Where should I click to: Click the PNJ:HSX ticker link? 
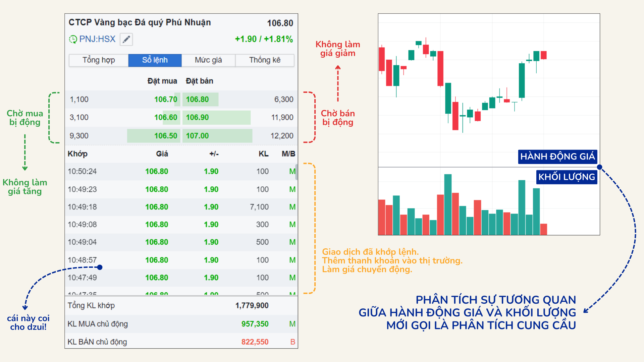97,39
